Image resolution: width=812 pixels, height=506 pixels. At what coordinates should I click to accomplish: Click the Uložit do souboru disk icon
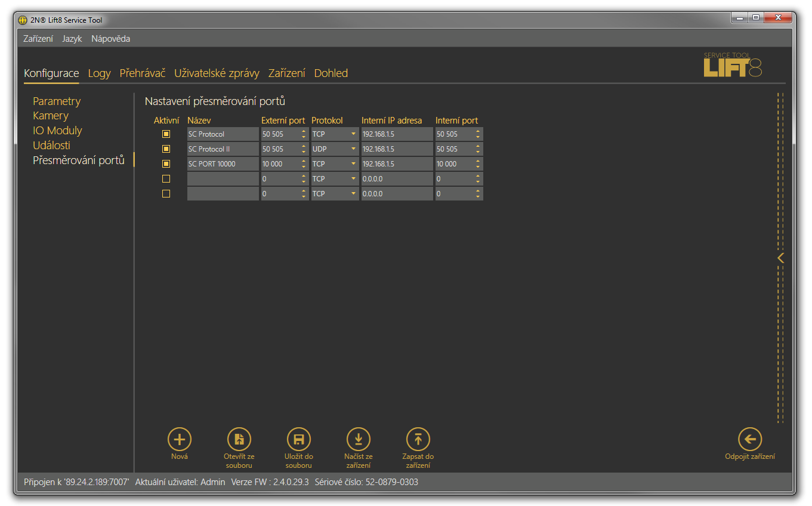tap(298, 439)
